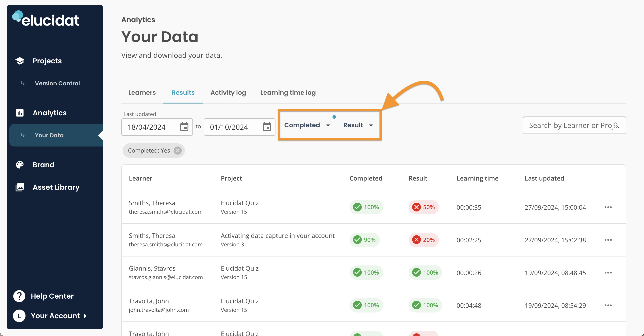Click the Brand palette icon

click(20, 165)
